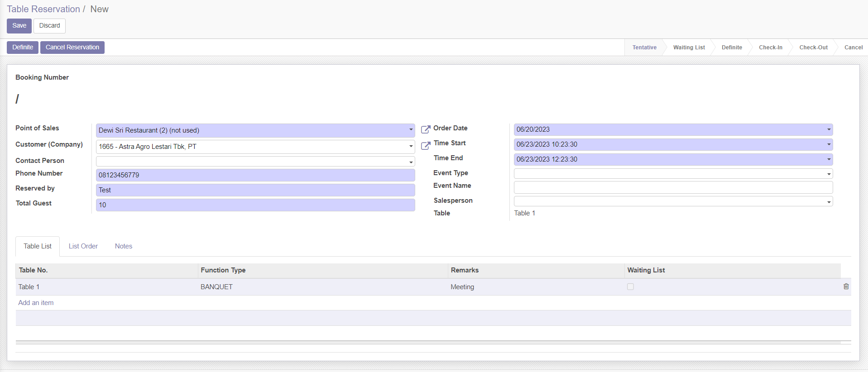
Task: Save the new reservation
Action: 19,26
